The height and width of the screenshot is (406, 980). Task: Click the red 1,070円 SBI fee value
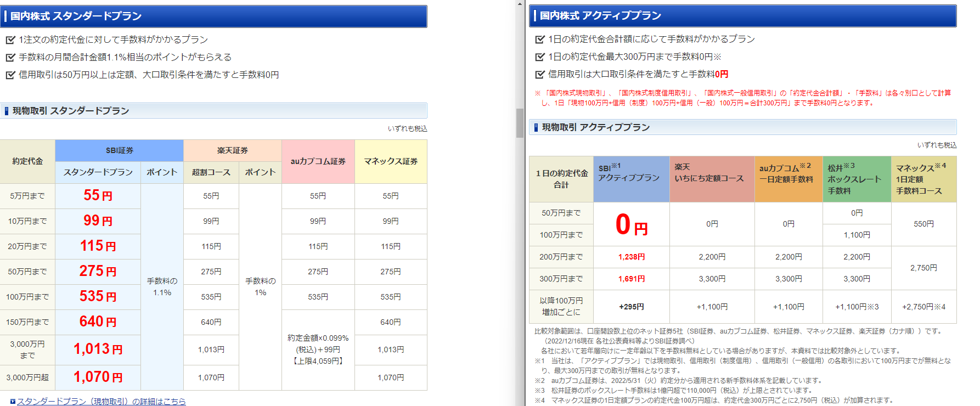[98, 377]
